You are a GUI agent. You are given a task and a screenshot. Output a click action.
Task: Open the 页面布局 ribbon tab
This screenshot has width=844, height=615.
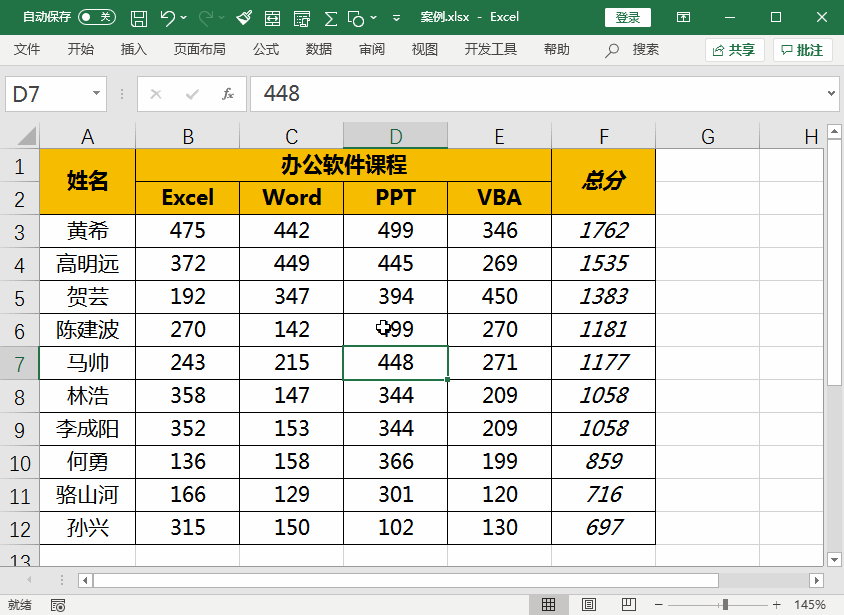200,50
